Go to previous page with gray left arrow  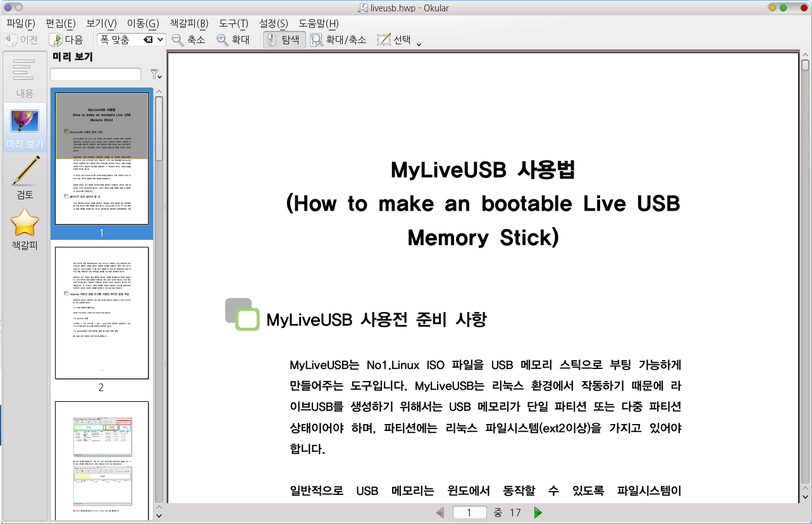pyautogui.click(x=440, y=513)
